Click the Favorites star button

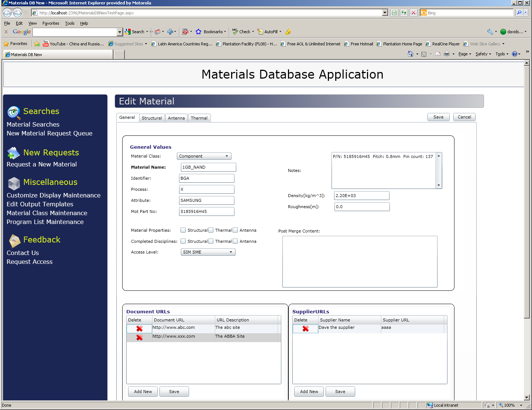[x=16, y=44]
